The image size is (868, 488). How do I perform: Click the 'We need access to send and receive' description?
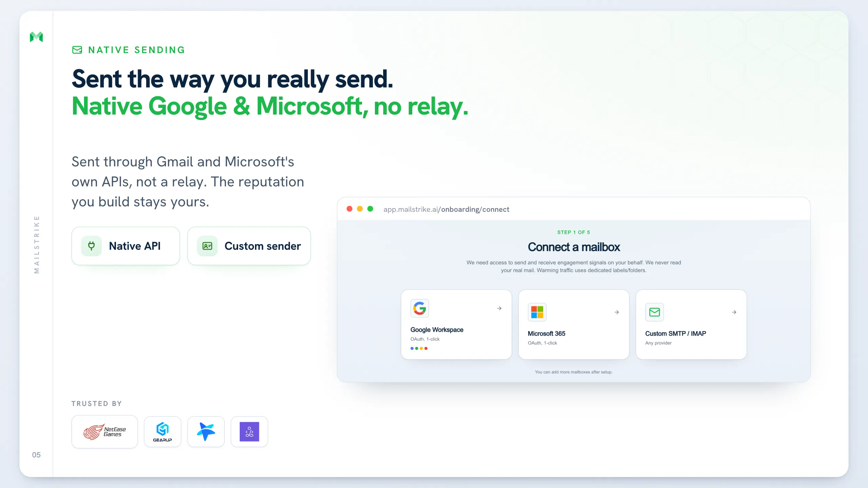574,266
